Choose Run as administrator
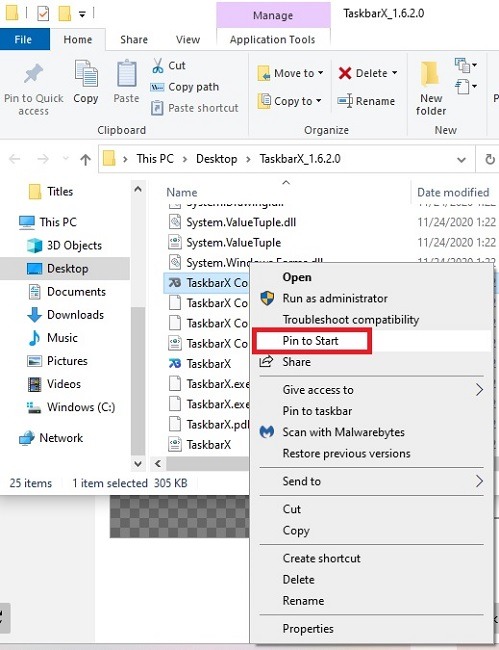This screenshot has width=499, height=650. pyautogui.click(x=335, y=298)
